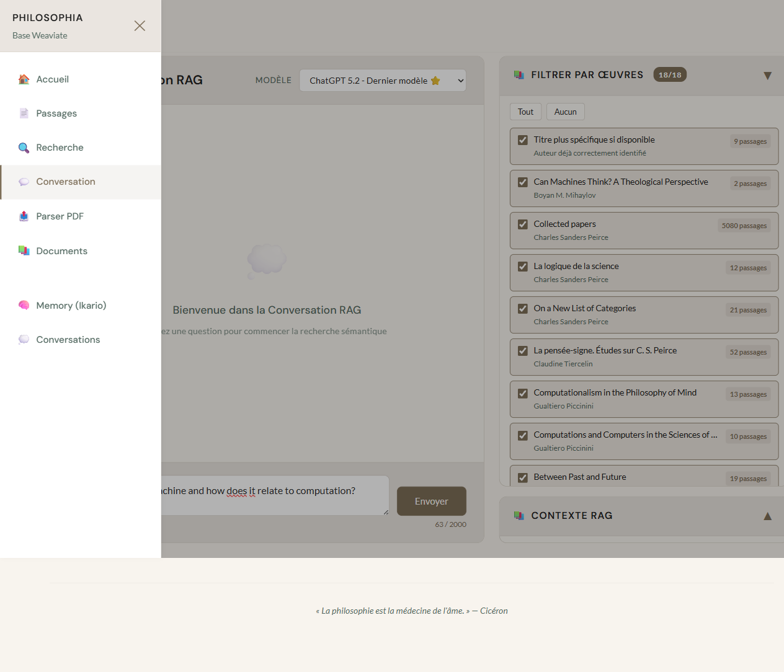784x672 pixels.
Task: Click the brain icon for Memory (Ikario)
Action: 24,305
